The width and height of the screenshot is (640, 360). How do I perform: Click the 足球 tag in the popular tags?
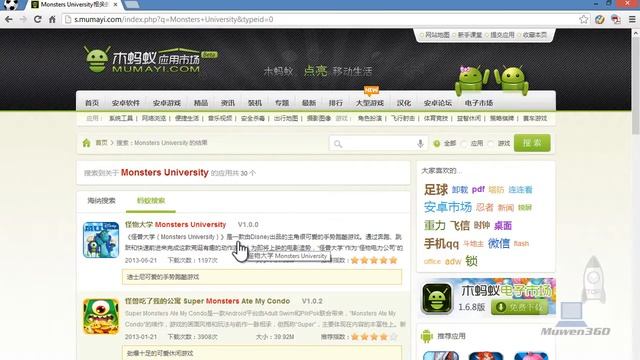tap(436, 189)
